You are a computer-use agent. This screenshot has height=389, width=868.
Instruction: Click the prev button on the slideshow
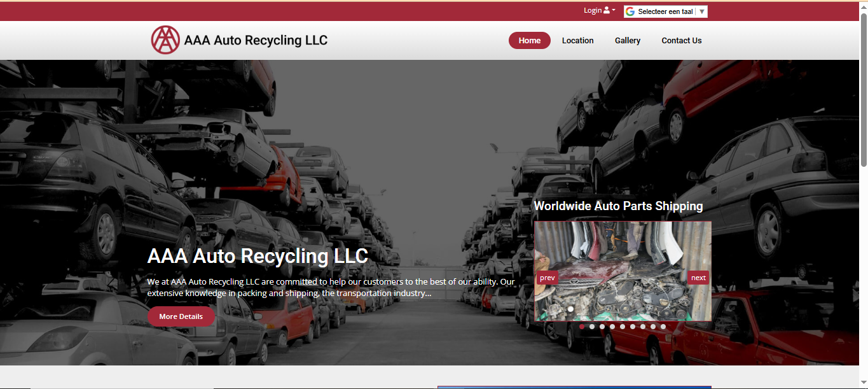click(x=547, y=278)
